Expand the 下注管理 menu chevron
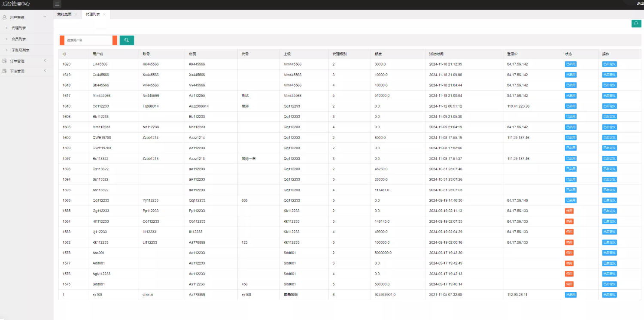644x320 pixels. tap(45, 71)
